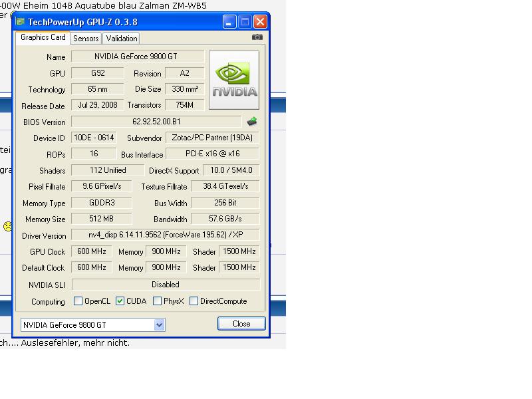532x399 pixels.
Task: Open the Validation tab
Action: 122,39
